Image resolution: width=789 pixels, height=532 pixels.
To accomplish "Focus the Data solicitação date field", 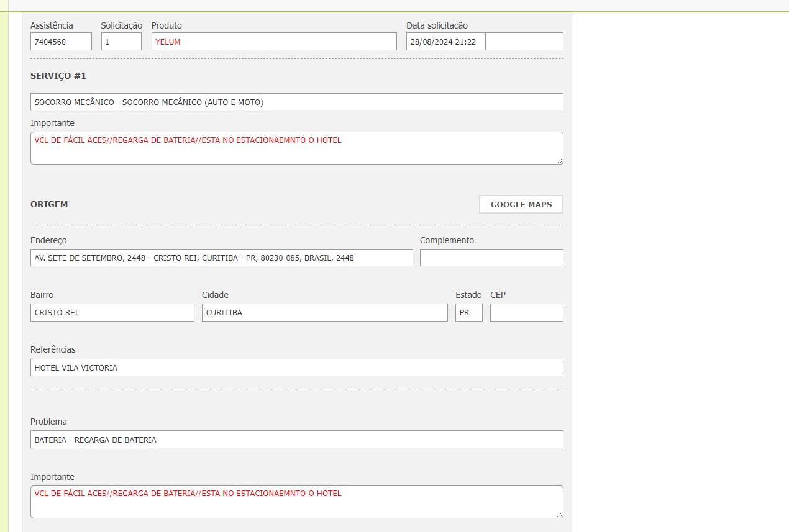I will (445, 42).
